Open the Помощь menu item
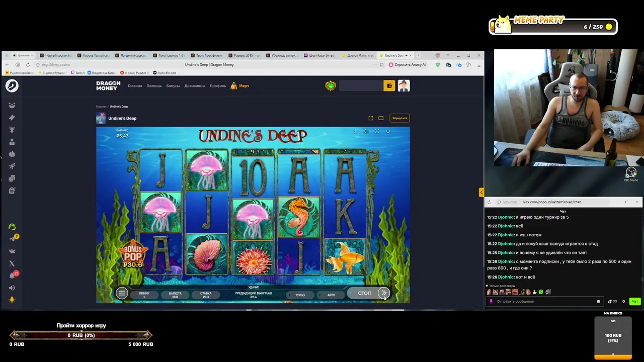The image size is (644, 362). [154, 86]
